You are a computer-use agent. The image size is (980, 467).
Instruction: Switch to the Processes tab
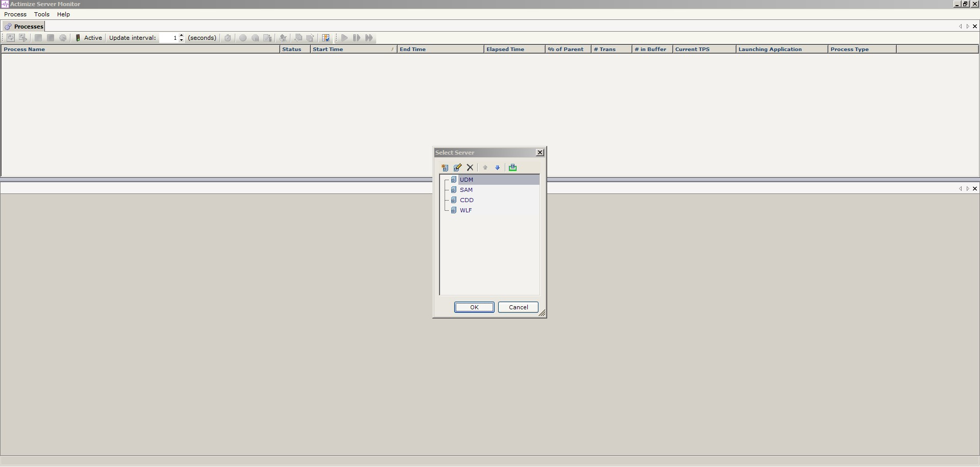[24, 26]
